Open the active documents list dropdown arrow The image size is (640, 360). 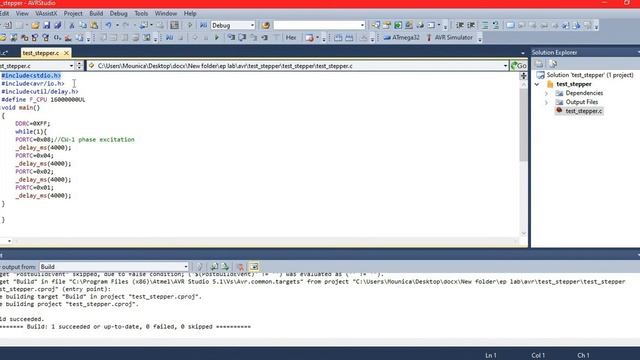click(523, 53)
